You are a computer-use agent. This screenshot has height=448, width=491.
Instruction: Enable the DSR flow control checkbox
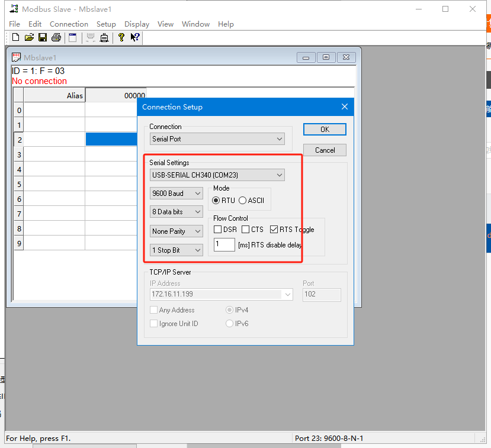point(218,230)
